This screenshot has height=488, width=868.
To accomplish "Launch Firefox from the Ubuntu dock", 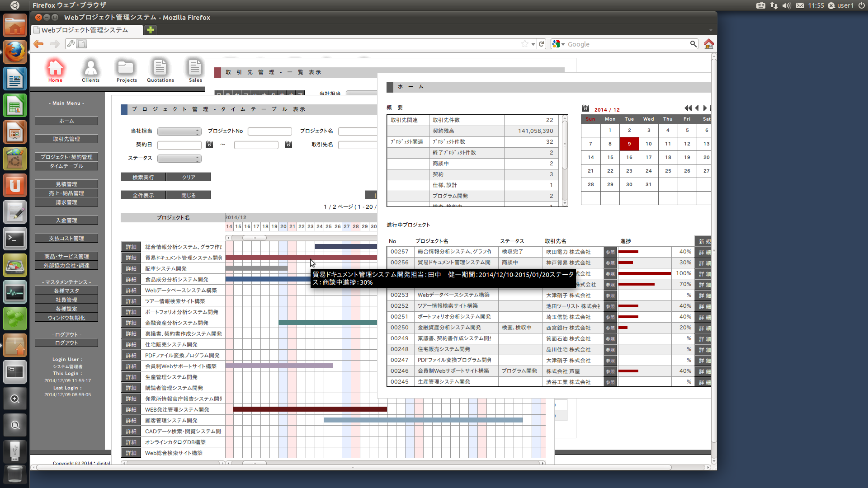I will tap(15, 52).
